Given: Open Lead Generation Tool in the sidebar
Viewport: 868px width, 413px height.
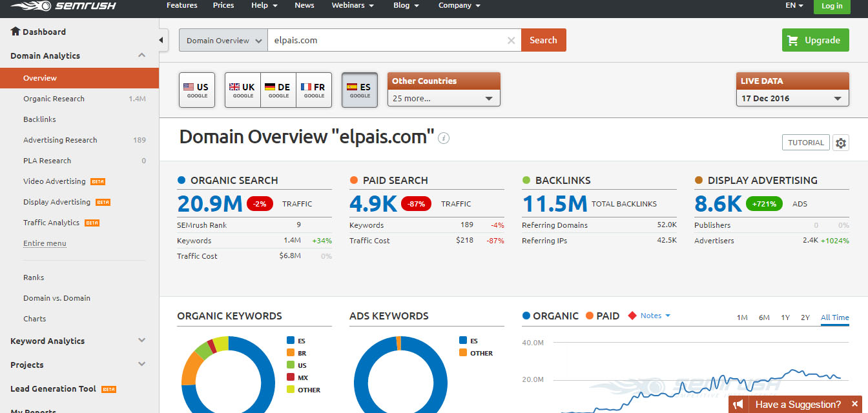Looking at the screenshot, I should (x=53, y=388).
